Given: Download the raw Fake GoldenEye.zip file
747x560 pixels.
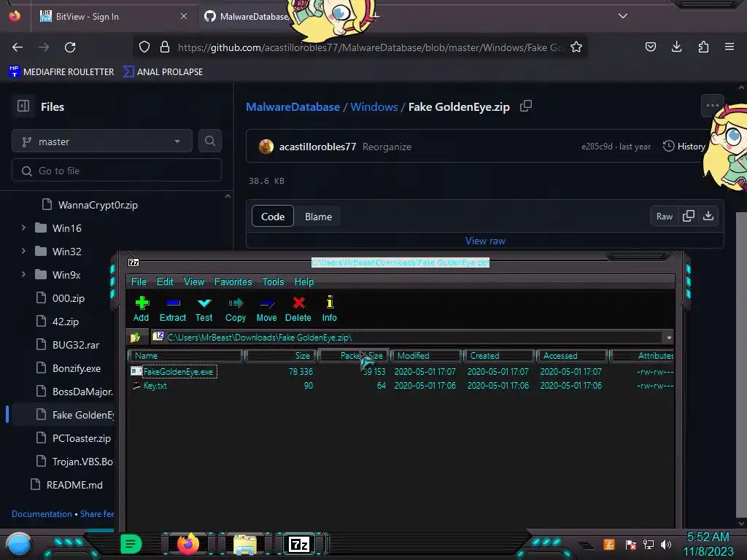Looking at the screenshot, I should (x=708, y=216).
